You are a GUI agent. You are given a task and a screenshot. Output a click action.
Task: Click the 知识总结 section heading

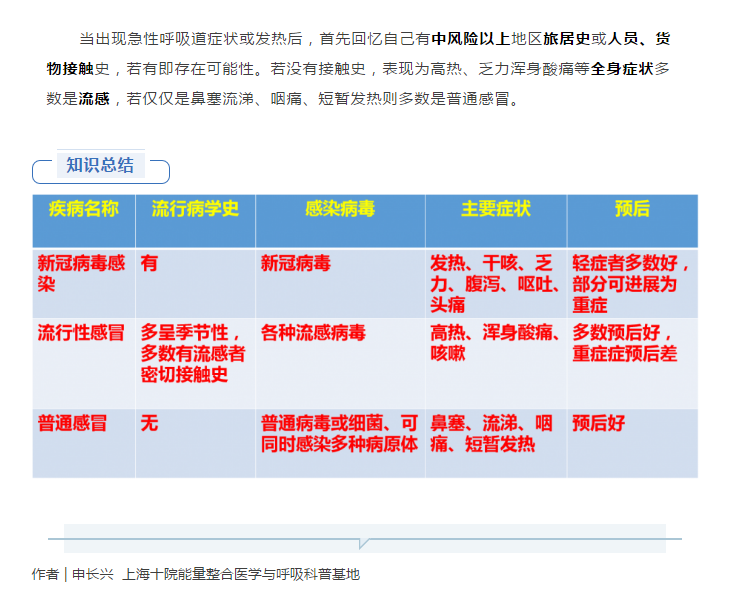[100, 165]
